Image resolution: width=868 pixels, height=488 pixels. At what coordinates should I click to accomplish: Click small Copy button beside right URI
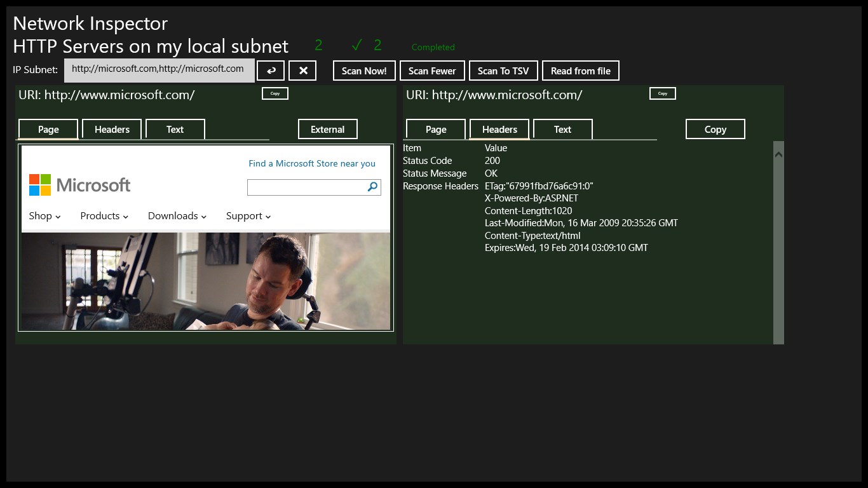click(x=663, y=93)
